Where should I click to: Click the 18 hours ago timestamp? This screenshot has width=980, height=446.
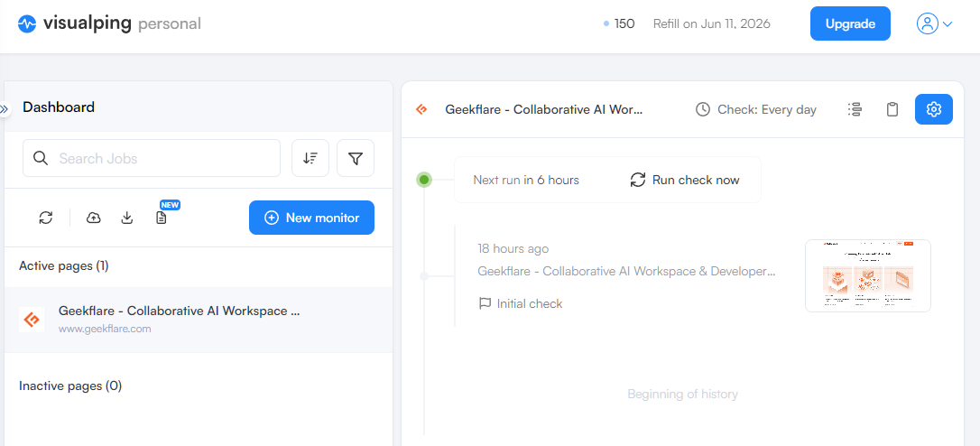[513, 248]
